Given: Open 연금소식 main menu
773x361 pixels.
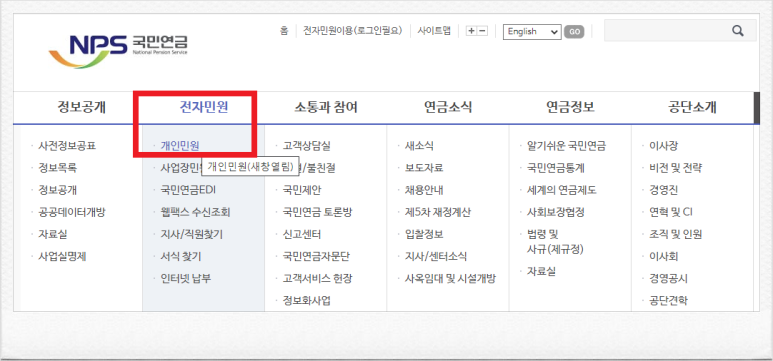Looking at the screenshot, I should tap(448, 107).
